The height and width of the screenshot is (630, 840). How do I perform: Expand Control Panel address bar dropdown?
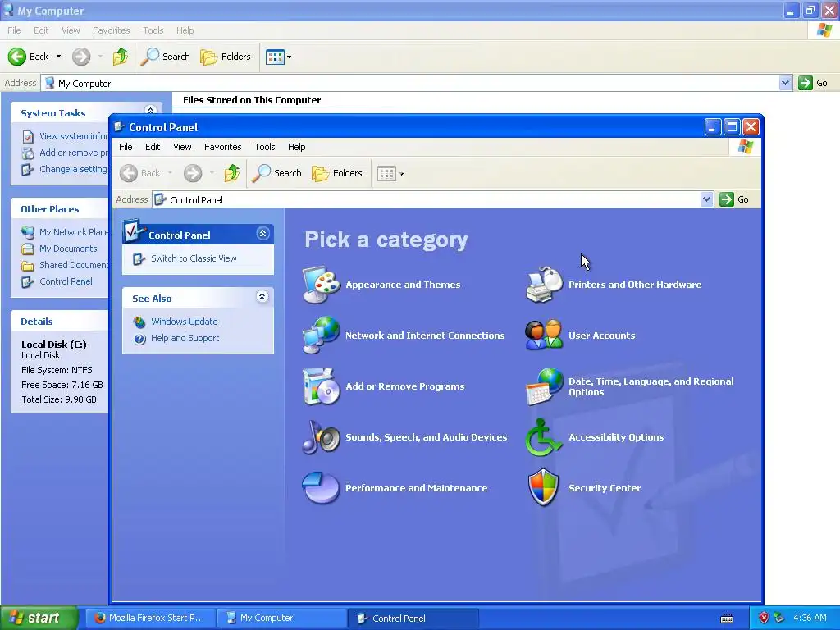tap(706, 199)
